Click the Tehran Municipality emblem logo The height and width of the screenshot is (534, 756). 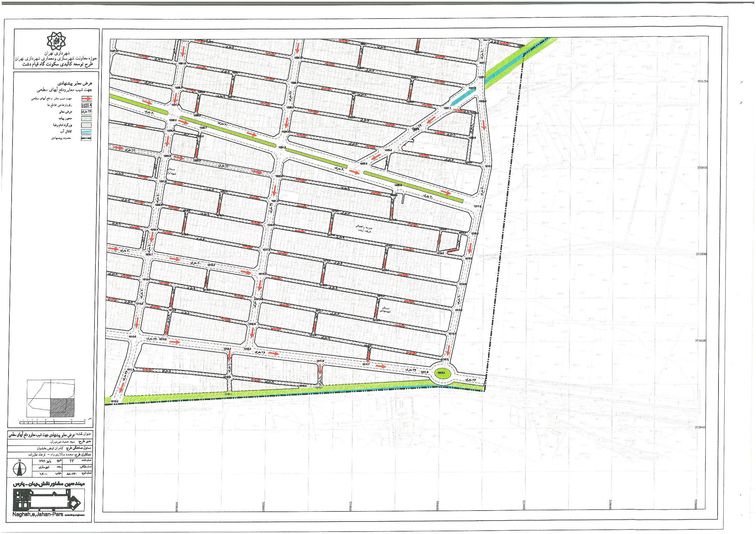[56, 41]
